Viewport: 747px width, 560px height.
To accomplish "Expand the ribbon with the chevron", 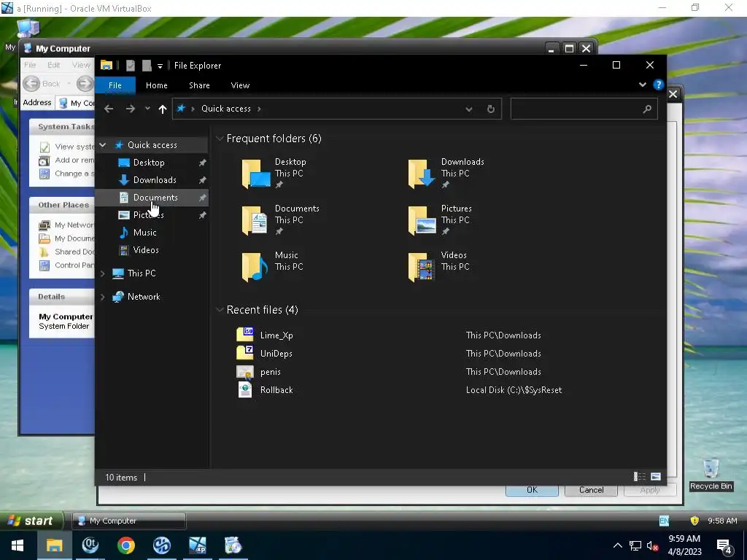I will (643, 85).
